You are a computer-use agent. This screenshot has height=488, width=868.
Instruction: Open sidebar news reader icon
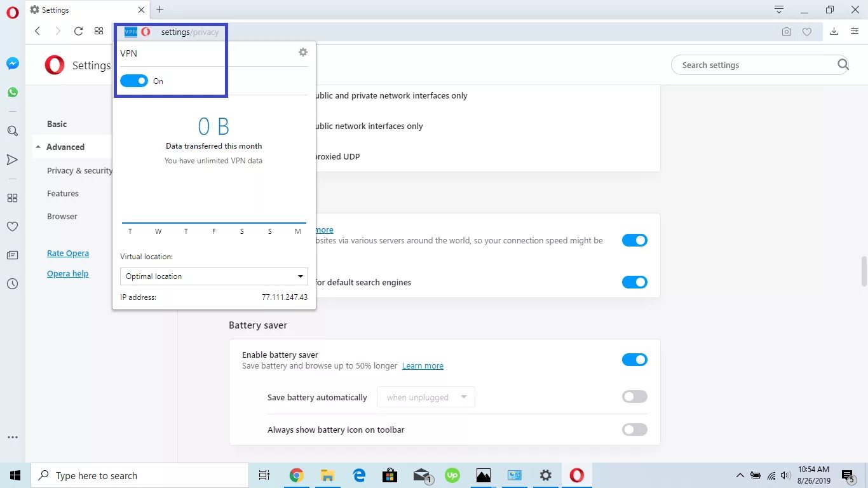[x=13, y=255]
